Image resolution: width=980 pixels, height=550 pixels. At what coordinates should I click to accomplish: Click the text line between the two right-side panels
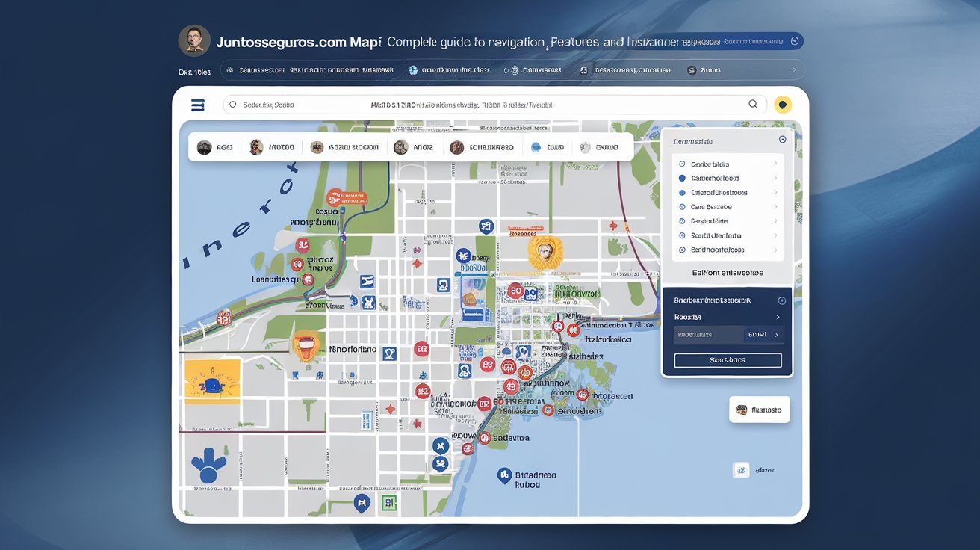point(728,273)
